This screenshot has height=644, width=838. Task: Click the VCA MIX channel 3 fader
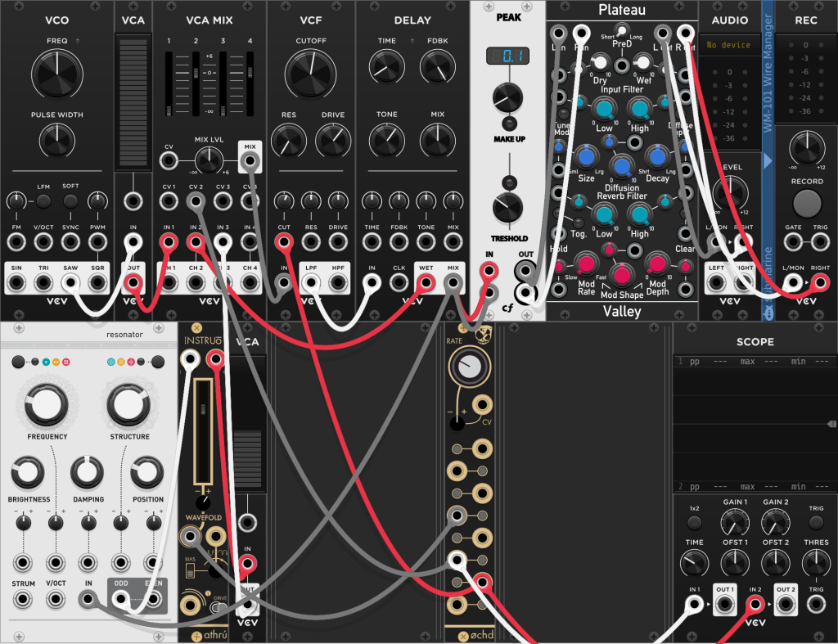click(x=223, y=84)
